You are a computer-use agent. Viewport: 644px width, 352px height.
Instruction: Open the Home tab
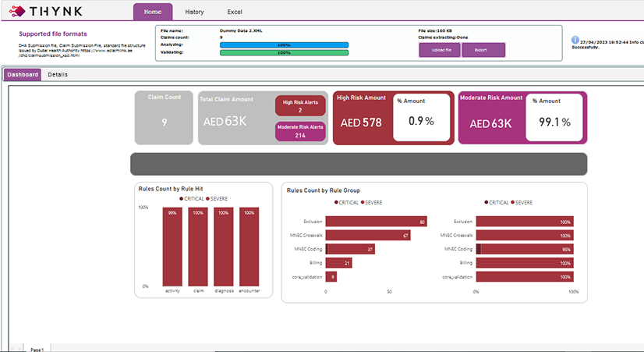[x=153, y=12]
